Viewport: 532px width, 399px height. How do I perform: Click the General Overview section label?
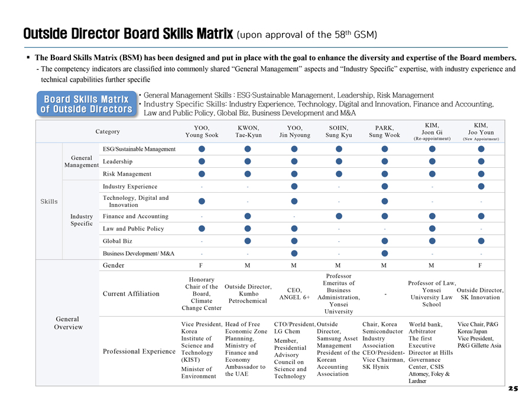pyautogui.click(x=68, y=323)
